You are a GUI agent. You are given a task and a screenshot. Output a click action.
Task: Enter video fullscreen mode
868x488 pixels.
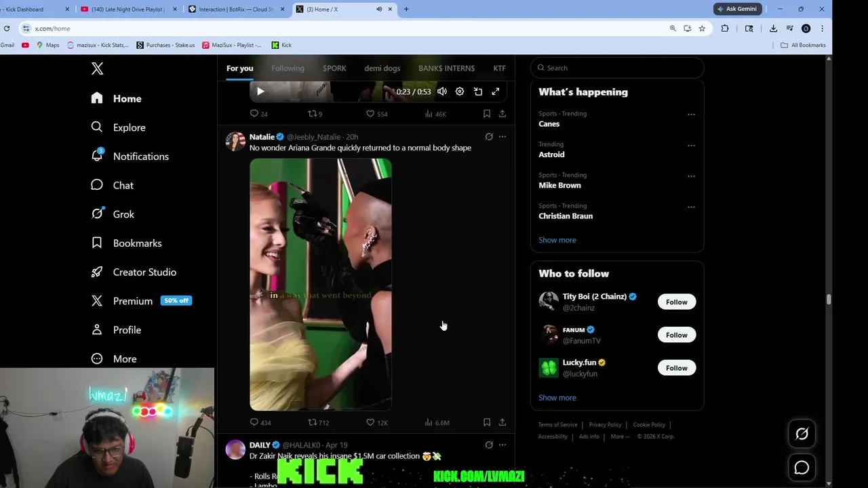(x=496, y=91)
